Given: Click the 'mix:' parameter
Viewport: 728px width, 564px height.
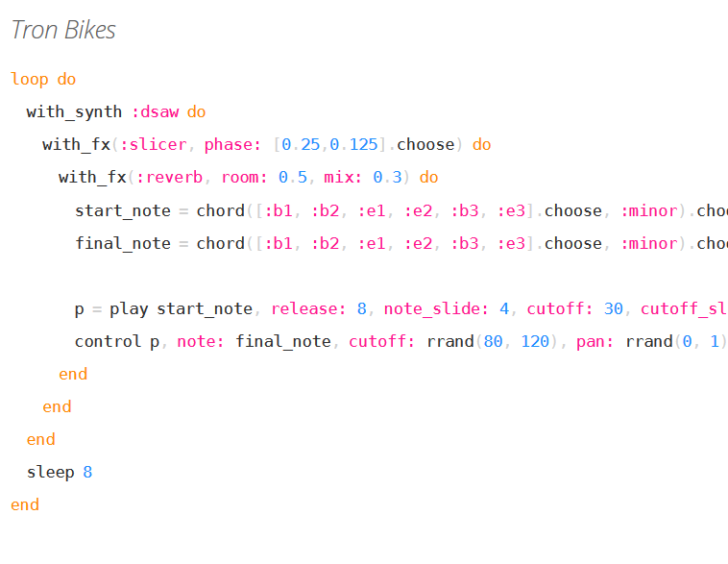Looking at the screenshot, I should tap(343, 177).
